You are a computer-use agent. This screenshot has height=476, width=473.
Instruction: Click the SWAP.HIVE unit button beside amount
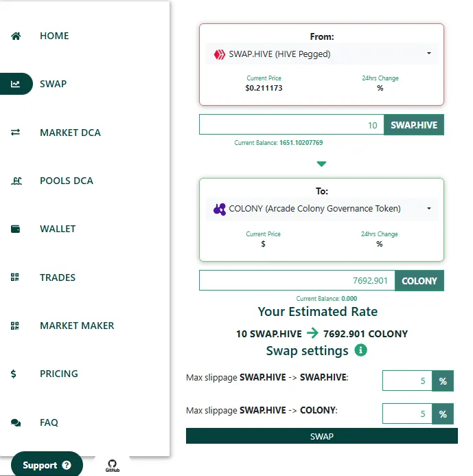click(x=414, y=125)
